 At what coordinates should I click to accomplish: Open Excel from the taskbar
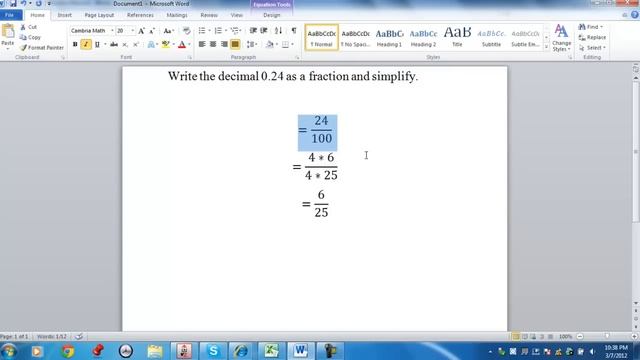271,351
